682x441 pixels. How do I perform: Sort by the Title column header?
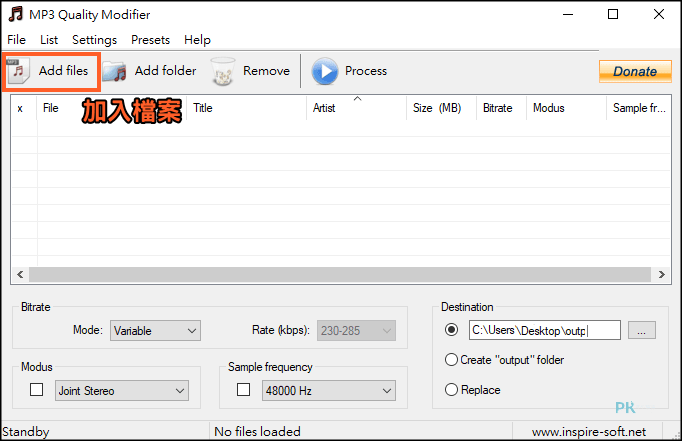[247, 108]
